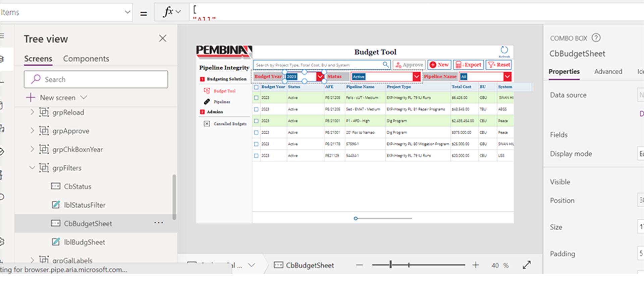
Task: Click the Cancelled Budgets icon in sidebar
Action: pyautogui.click(x=207, y=124)
